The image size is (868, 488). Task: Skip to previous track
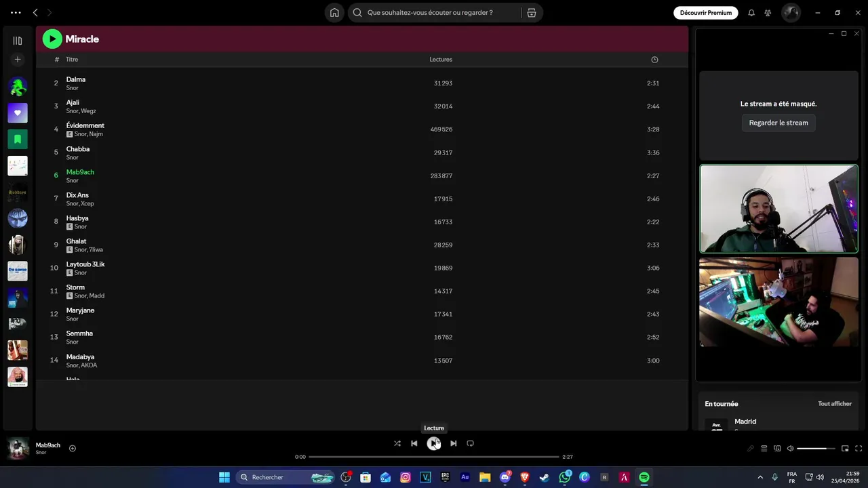[x=414, y=443]
